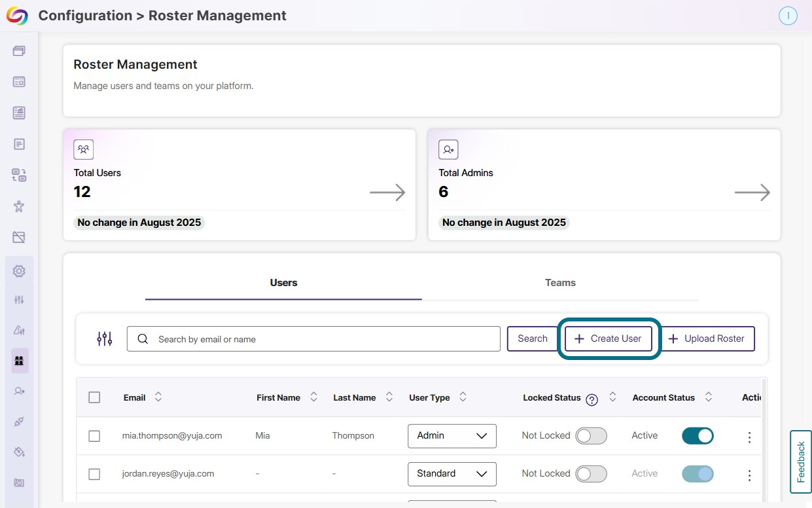Click the jordan.reyes@yuja.com email cell
Screen dimensions: 812x508
168,473
